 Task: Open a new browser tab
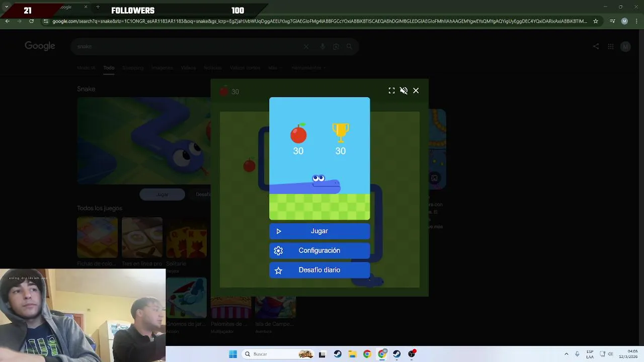[98, 7]
